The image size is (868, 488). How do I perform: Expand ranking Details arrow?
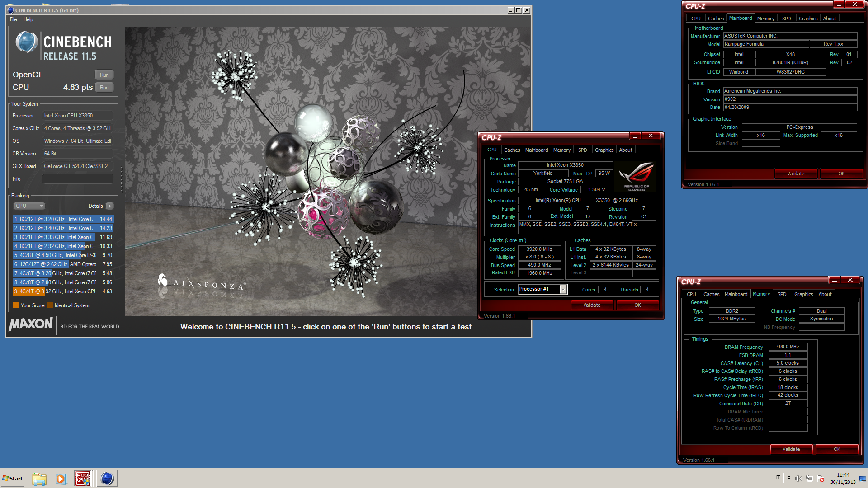tap(109, 206)
